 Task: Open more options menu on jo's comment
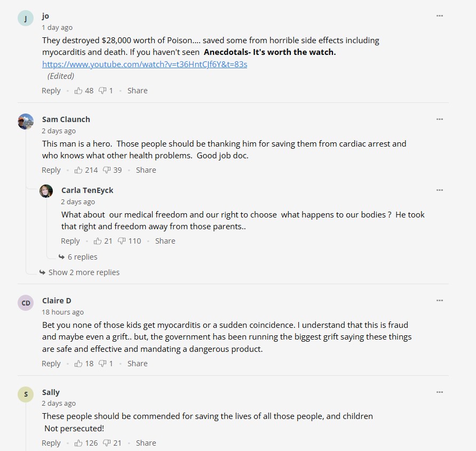pyautogui.click(x=440, y=16)
